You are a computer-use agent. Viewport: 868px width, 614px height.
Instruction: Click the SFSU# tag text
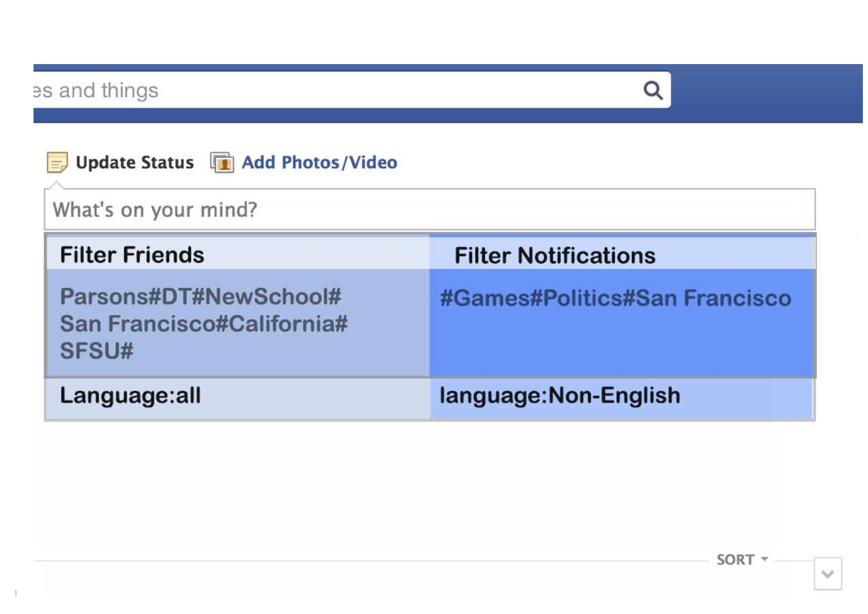coord(97,351)
